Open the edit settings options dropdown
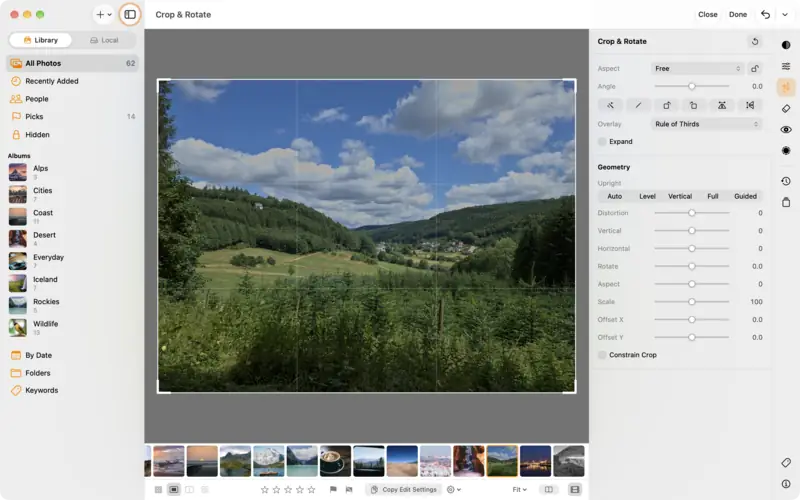Viewport: 800px width, 500px height. (x=454, y=489)
